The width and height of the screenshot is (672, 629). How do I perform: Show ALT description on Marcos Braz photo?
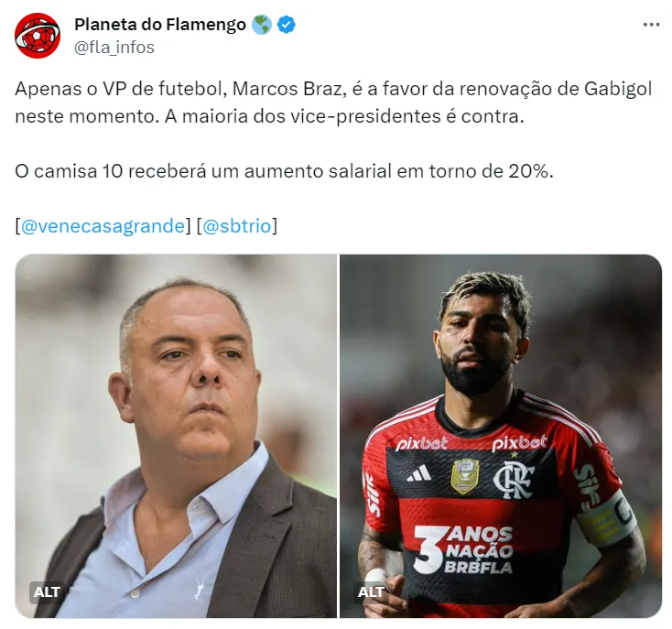tap(47, 591)
